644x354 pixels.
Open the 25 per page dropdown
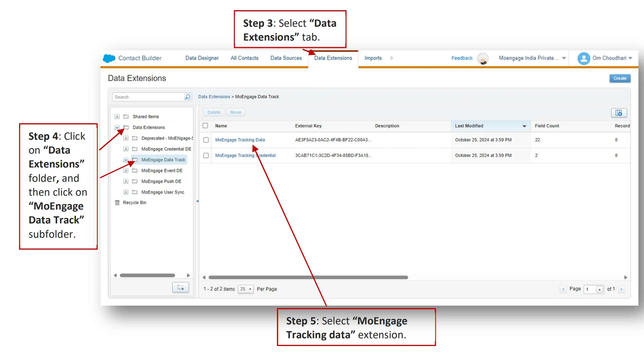coord(246,289)
